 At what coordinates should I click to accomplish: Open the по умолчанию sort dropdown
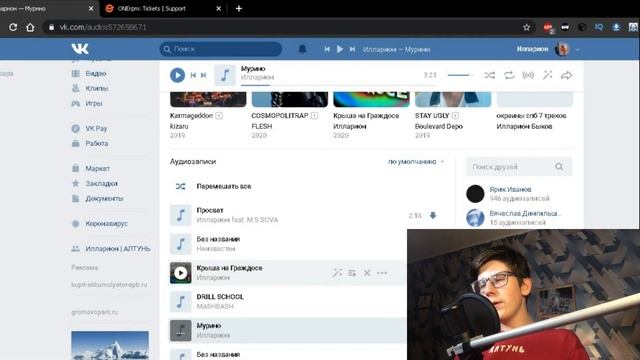coord(416,162)
